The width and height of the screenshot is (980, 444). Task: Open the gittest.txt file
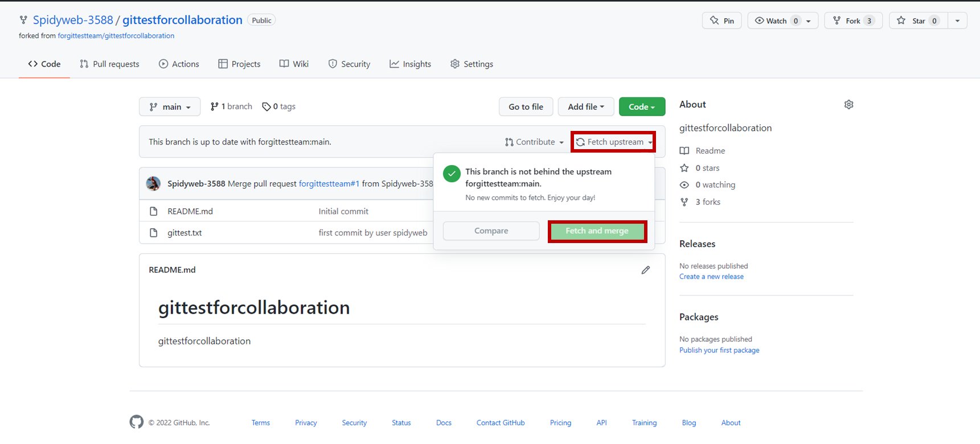coord(184,233)
